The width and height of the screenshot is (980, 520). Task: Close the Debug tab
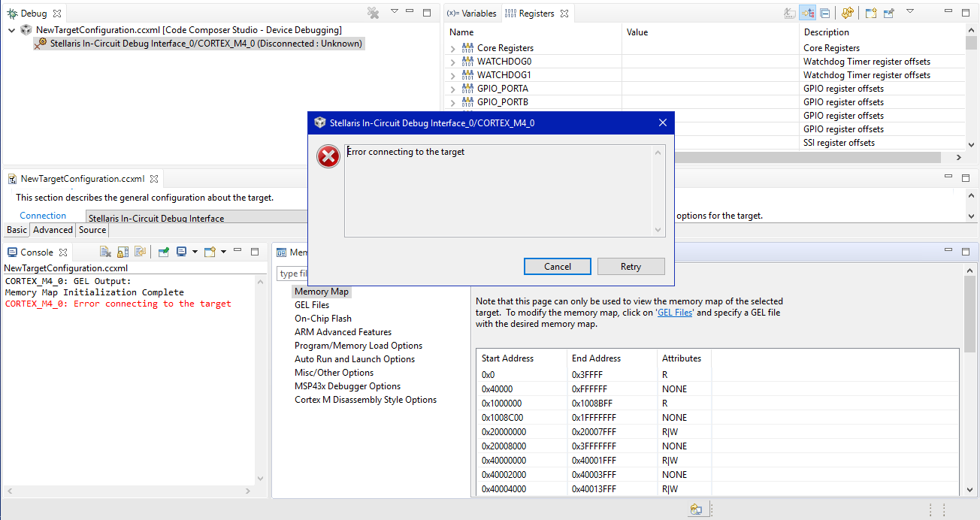(x=57, y=14)
